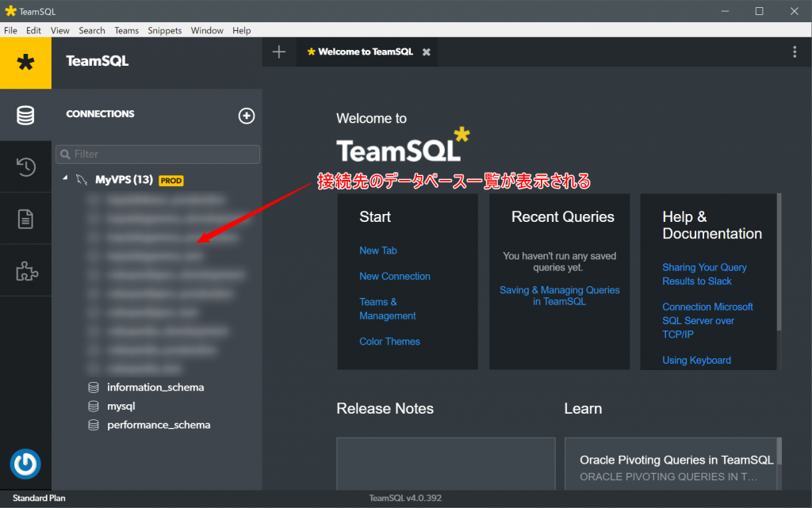The height and width of the screenshot is (508, 812).
Task: Click the CONNECTIONS panel heading
Action: (100, 114)
